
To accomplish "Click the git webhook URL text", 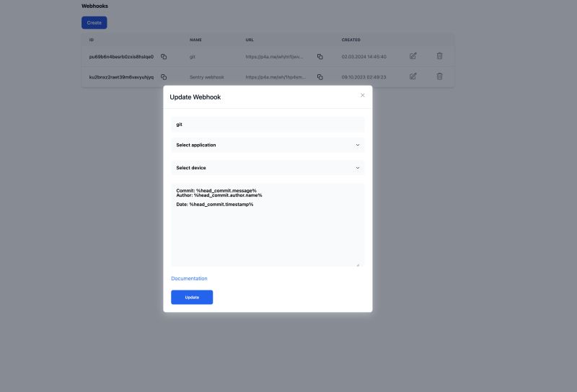I will coord(274,57).
